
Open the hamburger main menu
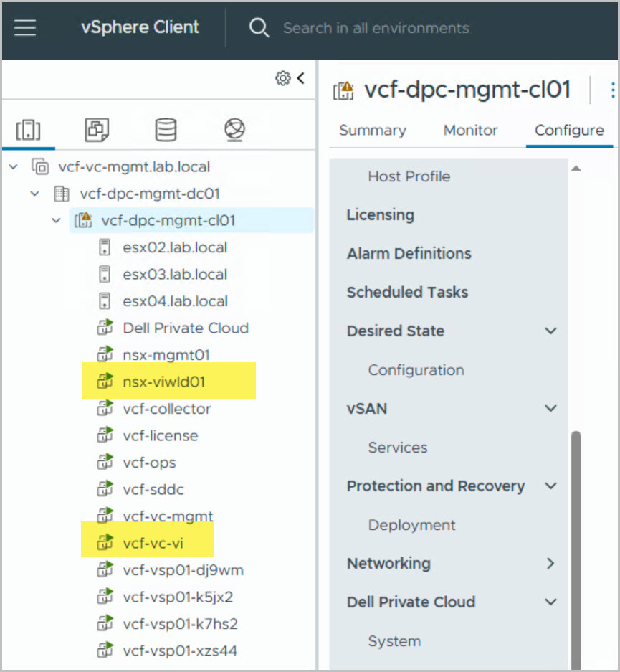tap(25, 28)
